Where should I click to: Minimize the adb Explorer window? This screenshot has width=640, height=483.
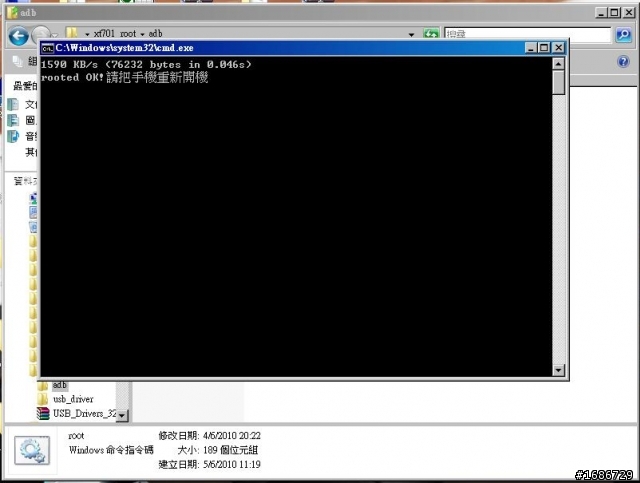pyautogui.click(x=601, y=13)
